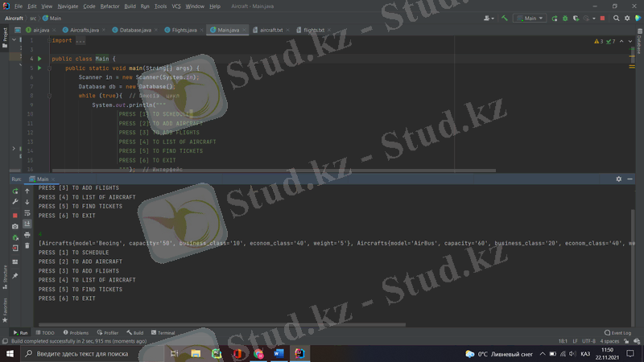Click the console horizontal scrollbar
The height and width of the screenshot is (362, 644).
click(222, 325)
